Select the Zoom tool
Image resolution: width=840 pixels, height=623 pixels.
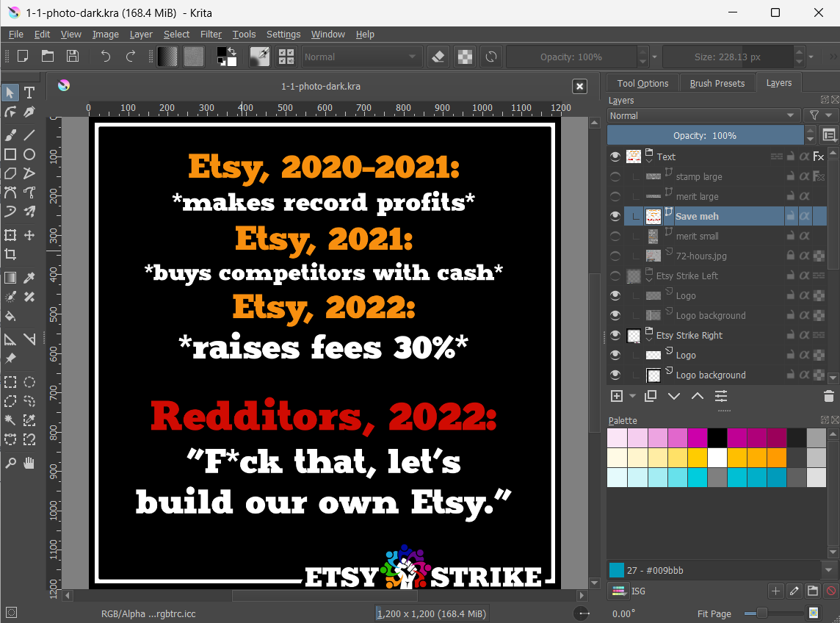(10, 464)
